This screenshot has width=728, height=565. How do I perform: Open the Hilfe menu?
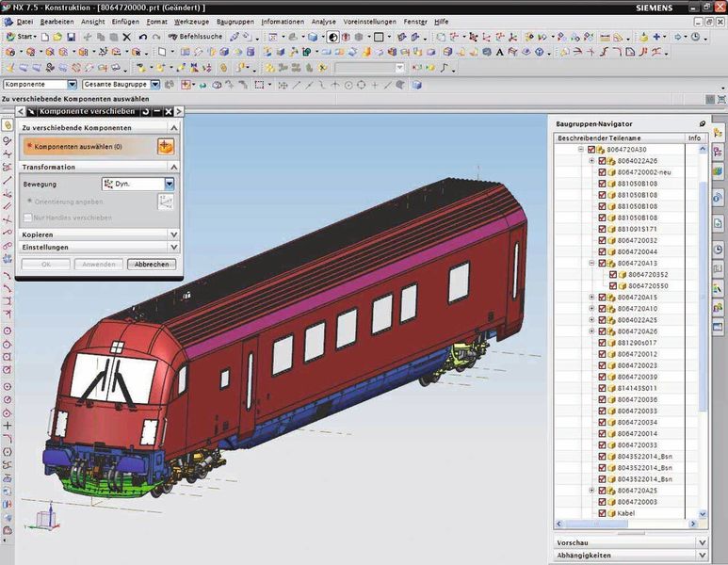point(441,22)
